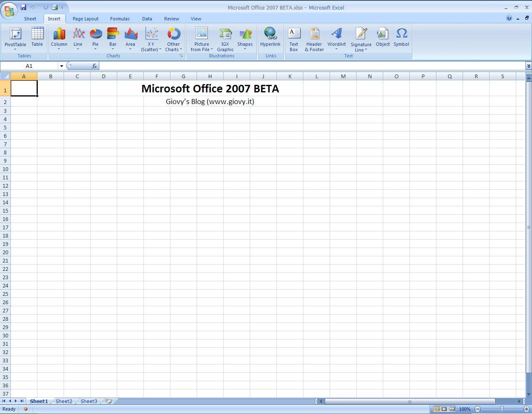Open the Line chart gallery
Screen dimensions: 532x414
(x=78, y=39)
